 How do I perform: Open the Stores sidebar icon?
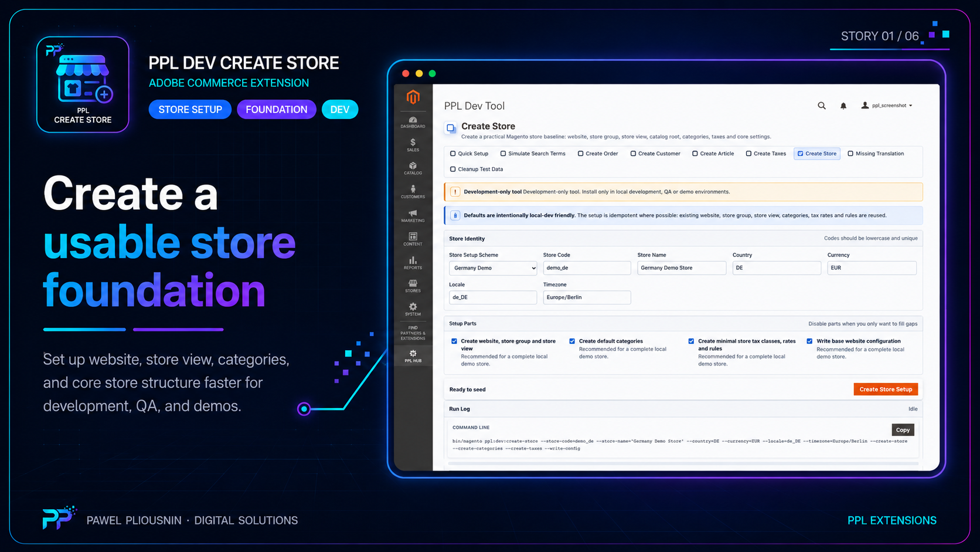point(413,286)
